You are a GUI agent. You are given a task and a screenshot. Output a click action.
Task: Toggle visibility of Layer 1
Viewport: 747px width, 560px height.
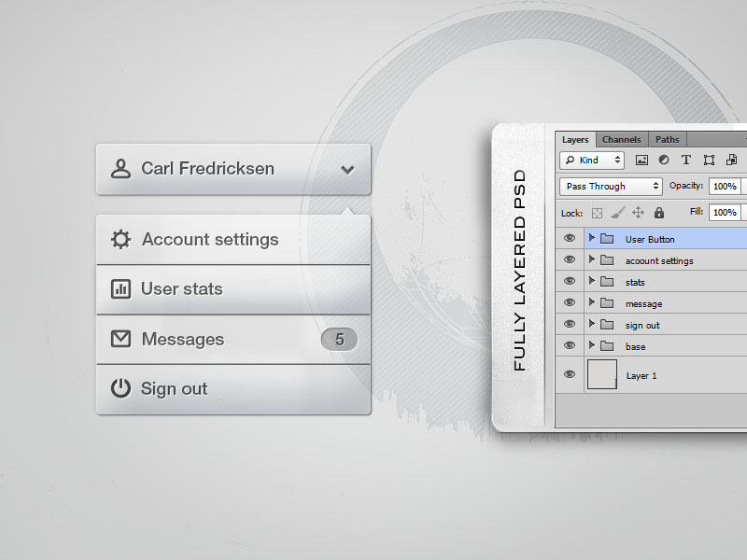tap(570, 374)
